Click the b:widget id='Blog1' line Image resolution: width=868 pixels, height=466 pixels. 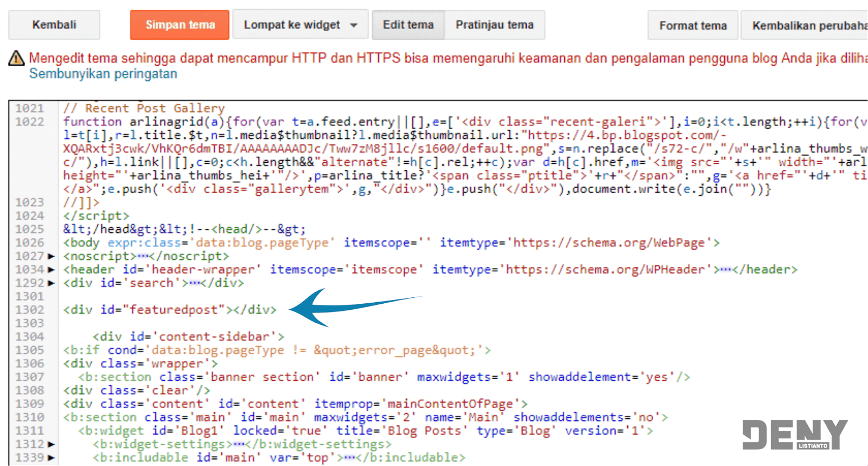coord(366,431)
